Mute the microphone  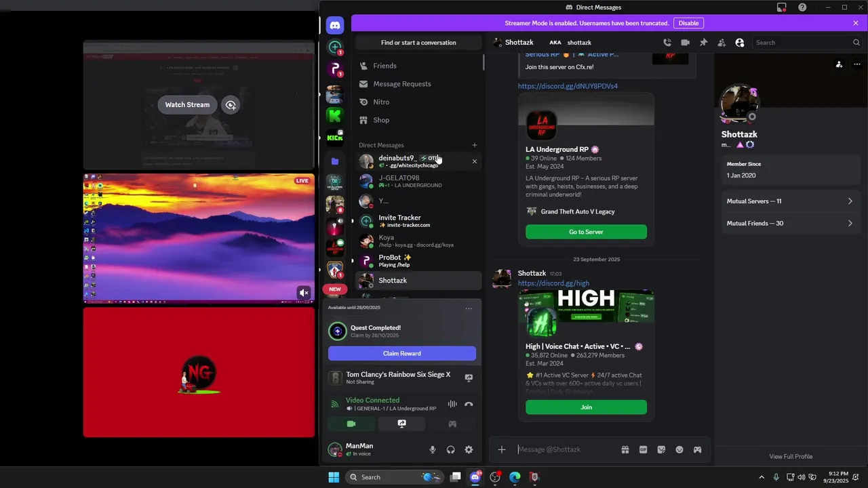click(433, 449)
